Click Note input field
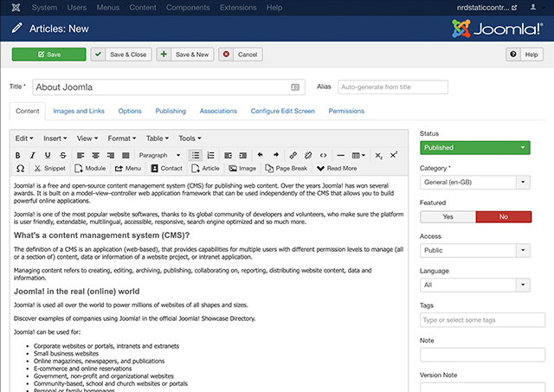Image resolution: width=554 pixels, height=392 pixels. click(x=482, y=355)
